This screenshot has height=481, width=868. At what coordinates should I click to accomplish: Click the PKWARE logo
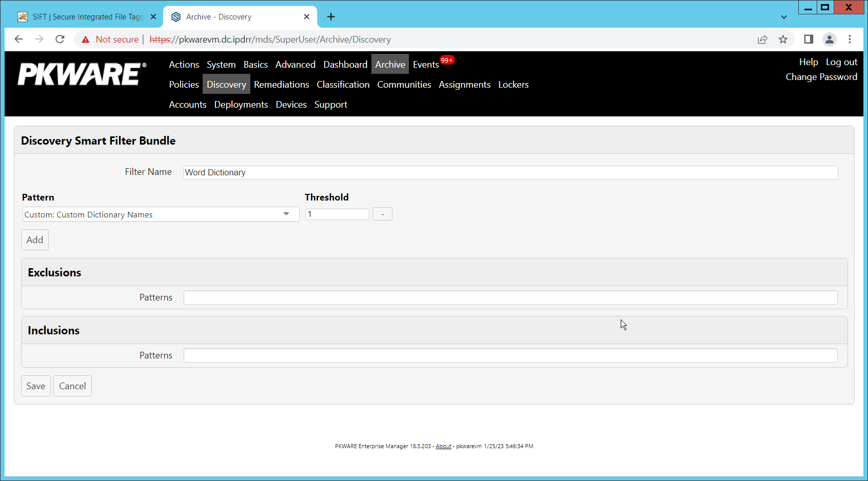click(x=82, y=74)
